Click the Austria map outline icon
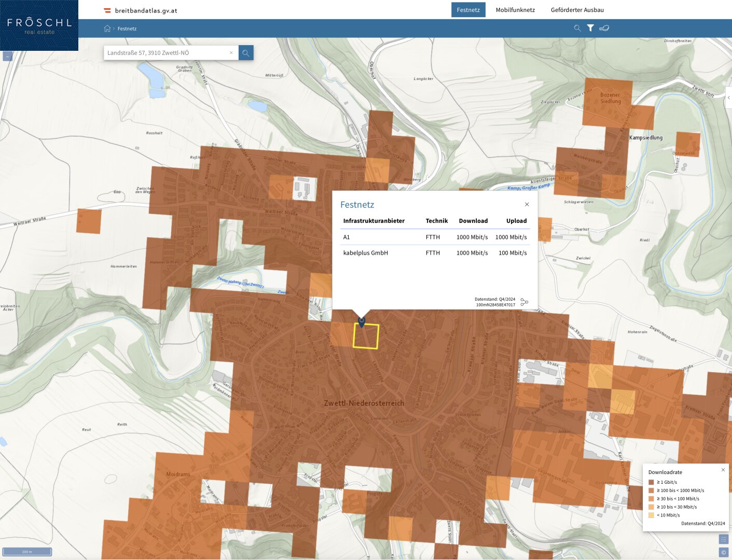This screenshot has width=732, height=560. [604, 28]
